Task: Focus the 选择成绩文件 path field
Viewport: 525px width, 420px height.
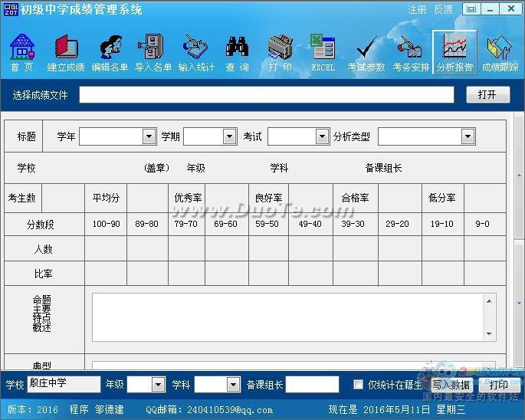Action: [x=267, y=95]
